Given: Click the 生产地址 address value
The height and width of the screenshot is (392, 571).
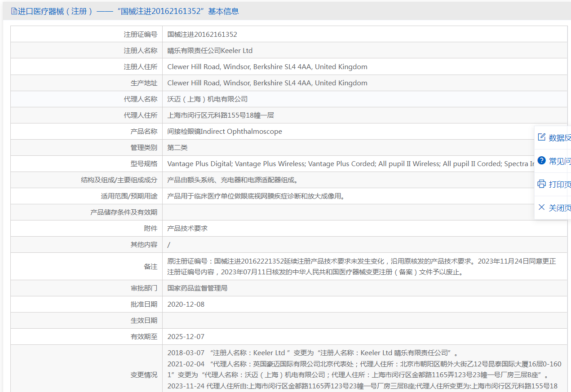Looking at the screenshot, I should pyautogui.click(x=267, y=83).
